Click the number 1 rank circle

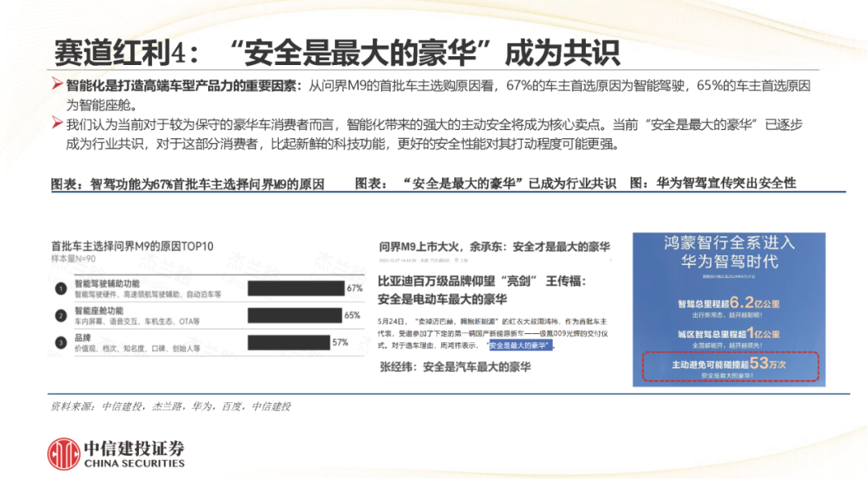coord(61,288)
